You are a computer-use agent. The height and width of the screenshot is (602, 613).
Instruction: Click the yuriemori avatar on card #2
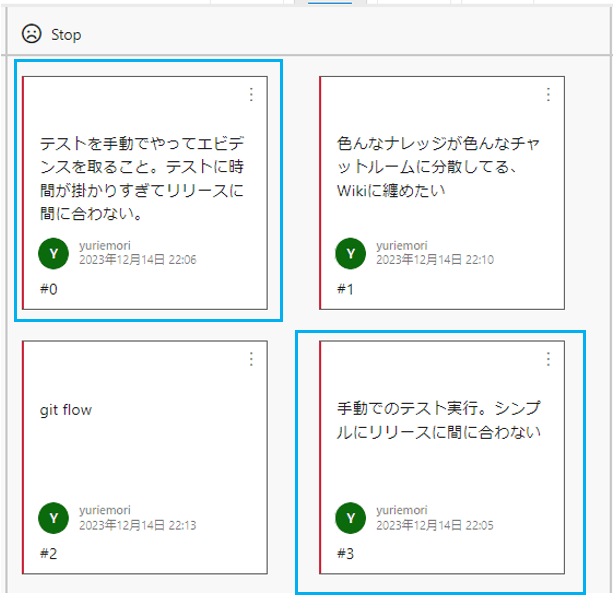coord(54,518)
